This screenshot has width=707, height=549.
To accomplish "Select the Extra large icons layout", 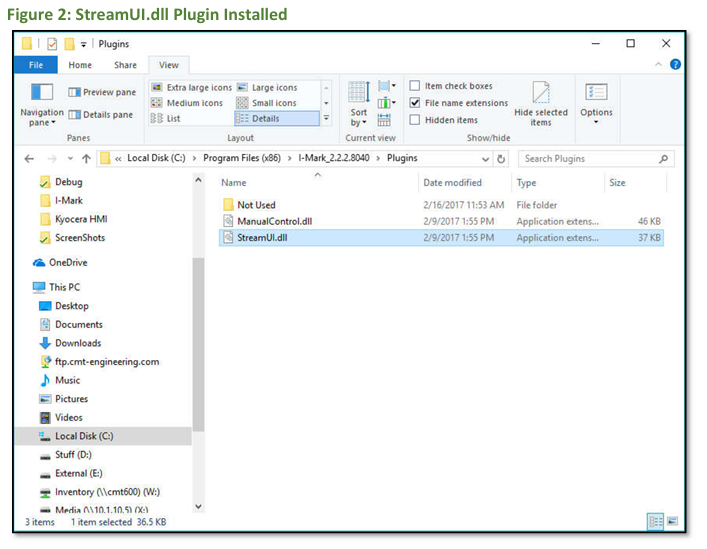I will pyautogui.click(x=191, y=88).
